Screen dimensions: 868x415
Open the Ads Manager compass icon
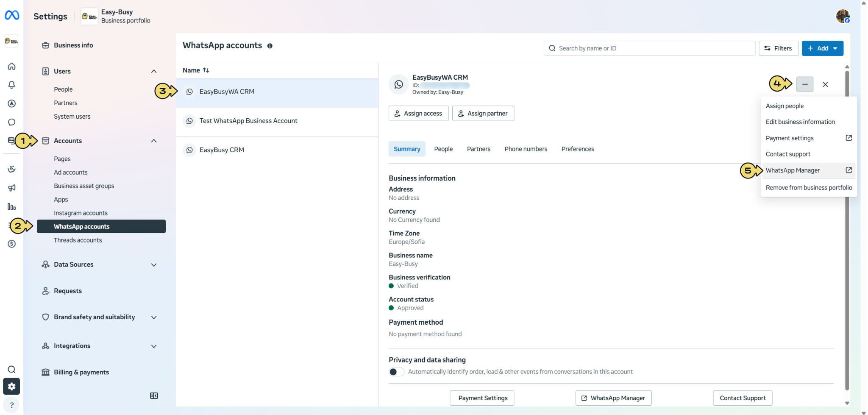(12, 103)
